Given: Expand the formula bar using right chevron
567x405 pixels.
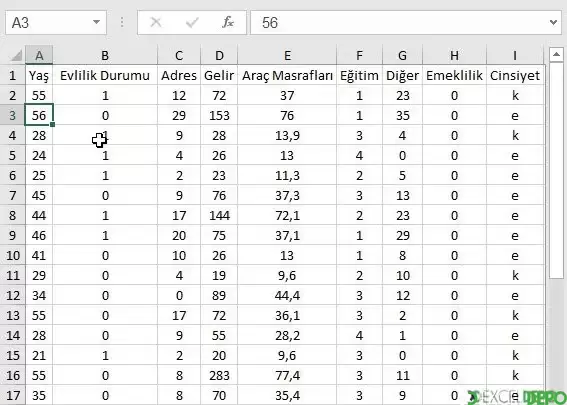Looking at the screenshot, I should pos(553,22).
